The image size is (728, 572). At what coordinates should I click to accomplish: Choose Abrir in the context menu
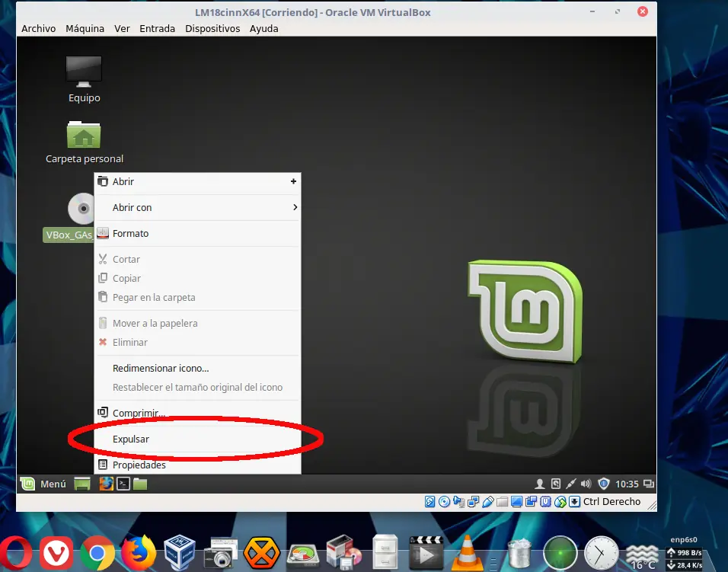coord(197,181)
